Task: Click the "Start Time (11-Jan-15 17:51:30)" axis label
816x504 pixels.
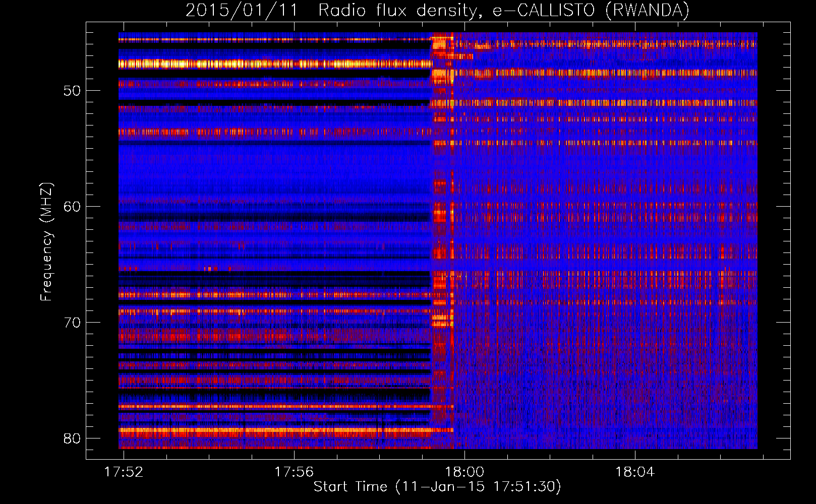Action: 437,487
